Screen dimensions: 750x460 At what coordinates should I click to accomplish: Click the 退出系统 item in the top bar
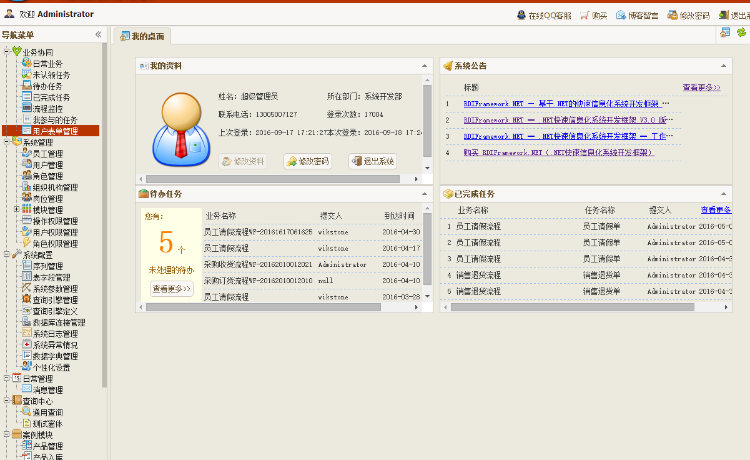tap(735, 15)
